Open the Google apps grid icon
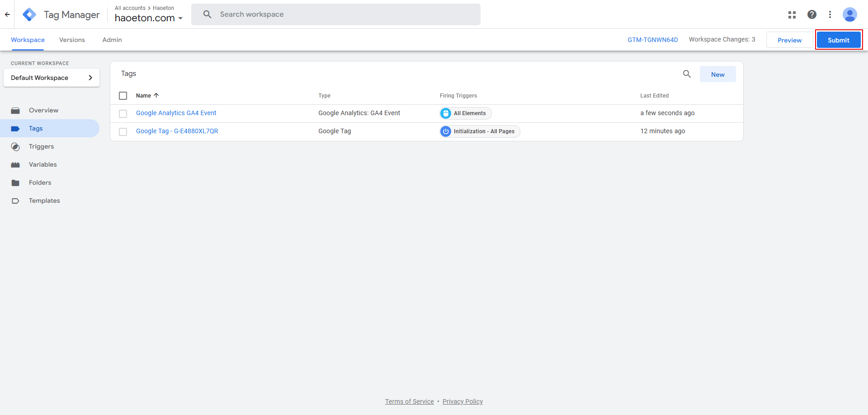 (x=792, y=14)
